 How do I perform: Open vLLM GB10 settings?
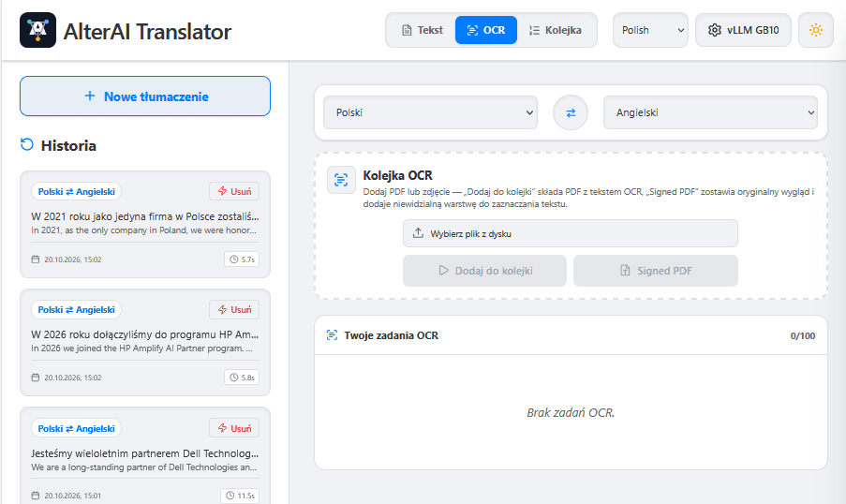pos(744,30)
